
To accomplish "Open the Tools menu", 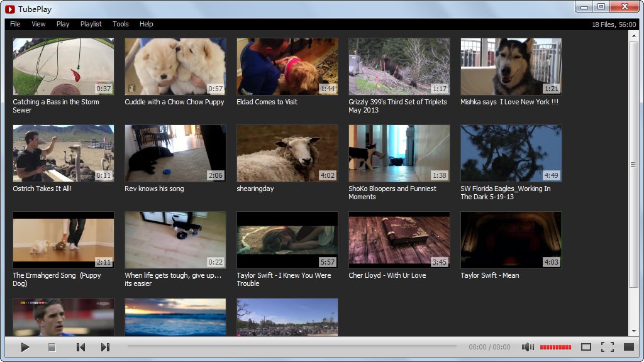I will pos(120,24).
